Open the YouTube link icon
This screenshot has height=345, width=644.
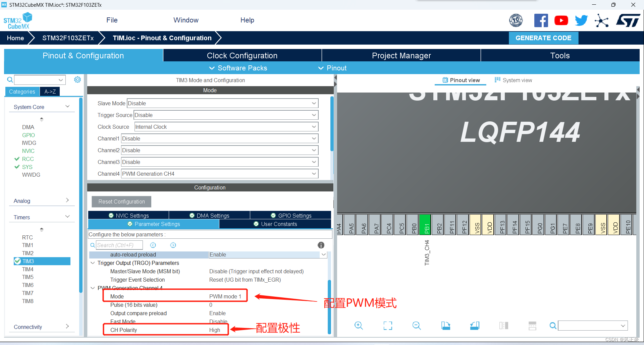click(x=561, y=21)
